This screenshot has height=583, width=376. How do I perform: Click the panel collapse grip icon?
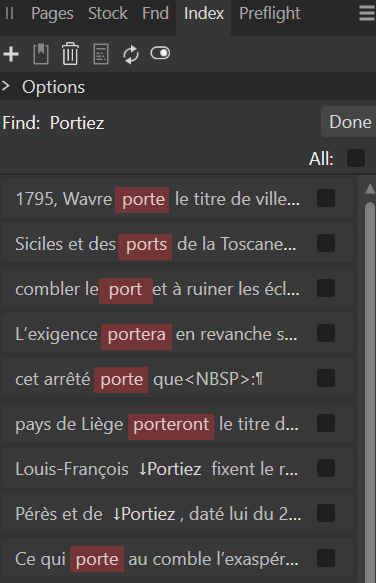point(10,14)
